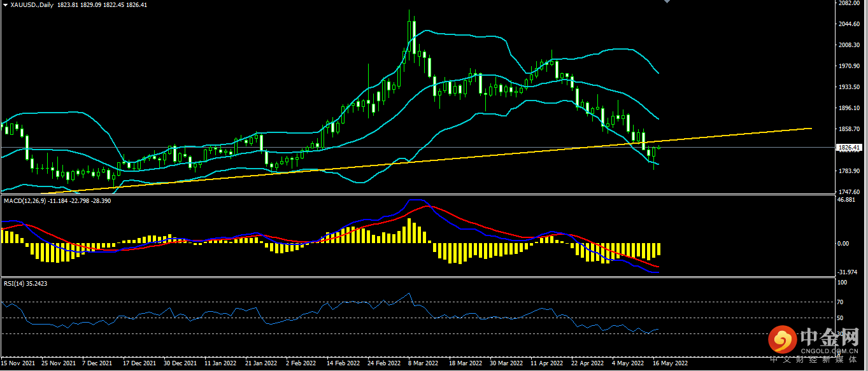Click the RSI 70 level axis label
Image resolution: width=868 pixels, height=371 pixels.
click(x=841, y=302)
